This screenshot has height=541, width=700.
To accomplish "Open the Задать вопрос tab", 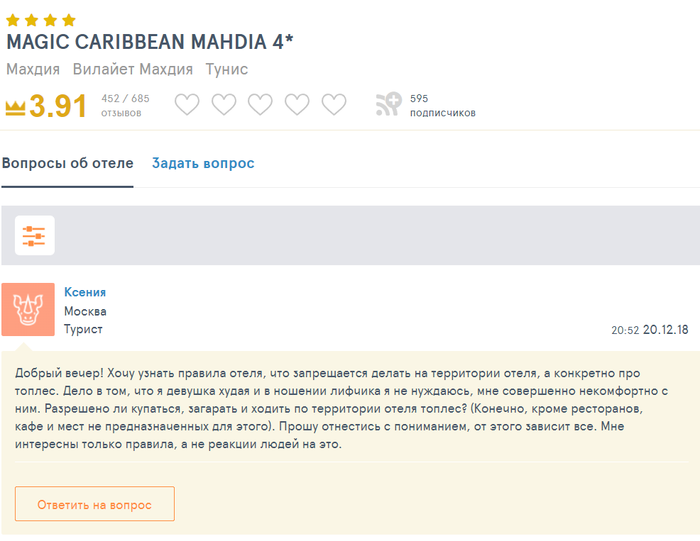I will 203,163.
